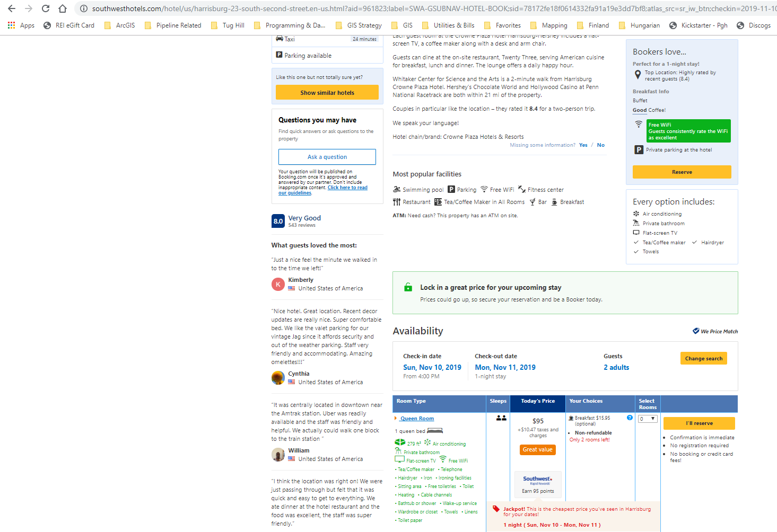Click the breakfast info question mark icon

[x=630, y=418]
